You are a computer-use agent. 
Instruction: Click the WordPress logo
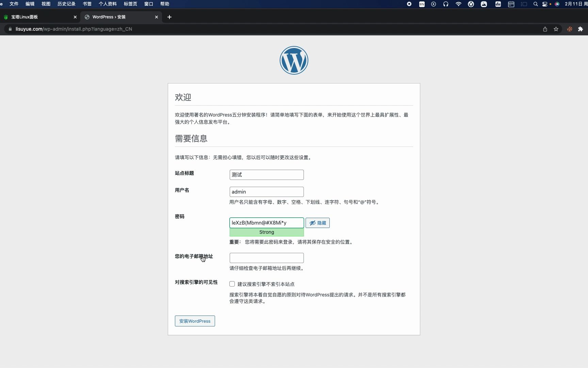pos(294,60)
